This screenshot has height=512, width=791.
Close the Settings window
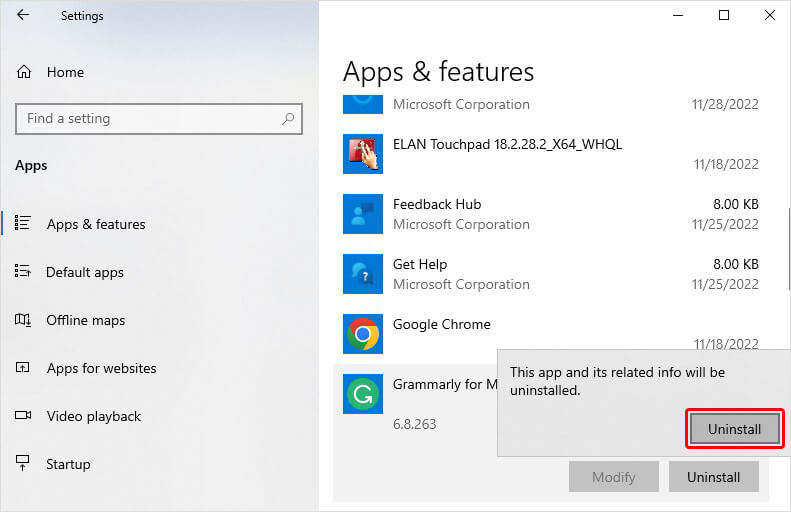pos(770,15)
